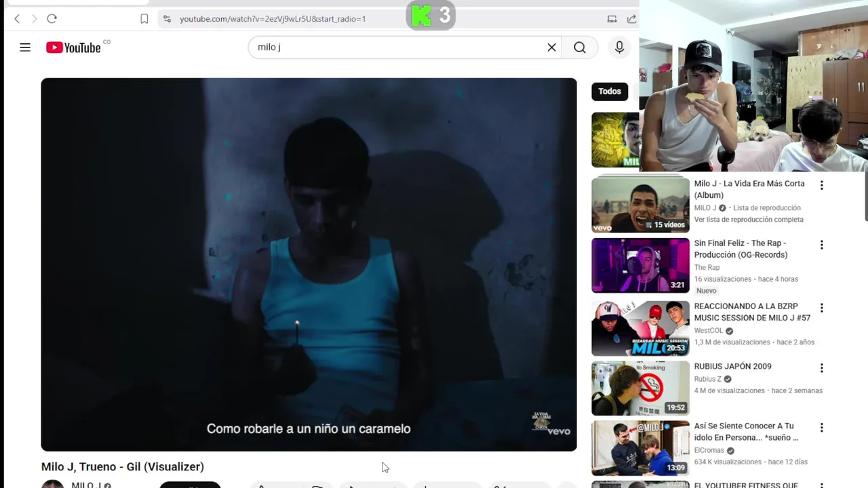The width and height of the screenshot is (868, 488).
Task: Open the YouTube guide hamburger menu
Action: [25, 47]
